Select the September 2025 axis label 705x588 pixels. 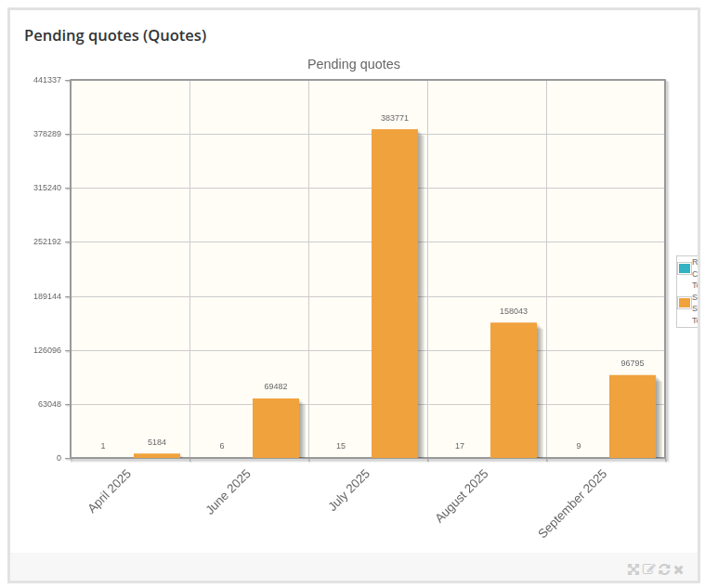(572, 503)
